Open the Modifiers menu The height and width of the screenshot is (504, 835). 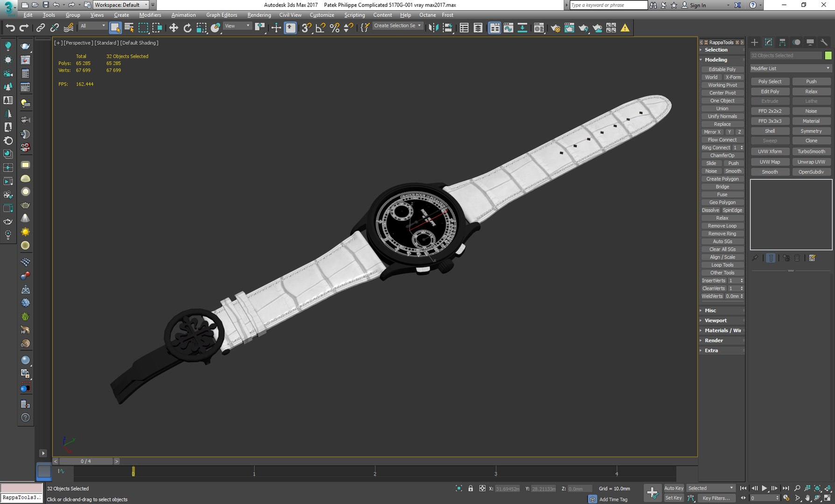tap(150, 15)
